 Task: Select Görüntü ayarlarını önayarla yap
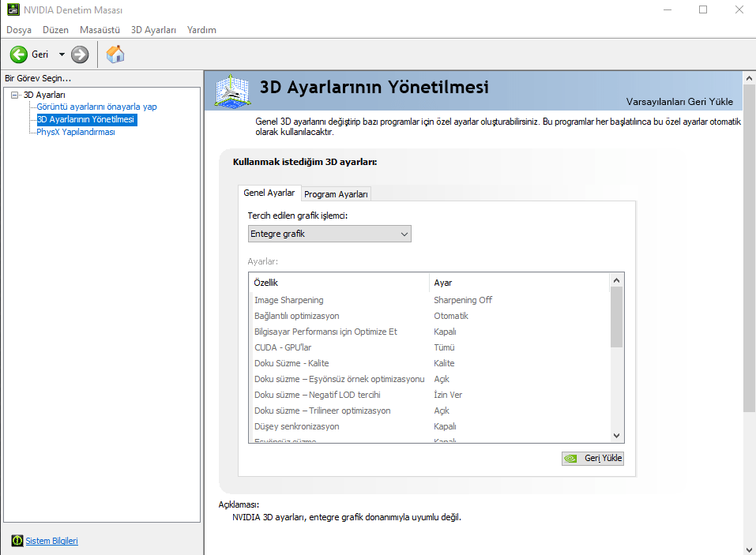(96, 107)
